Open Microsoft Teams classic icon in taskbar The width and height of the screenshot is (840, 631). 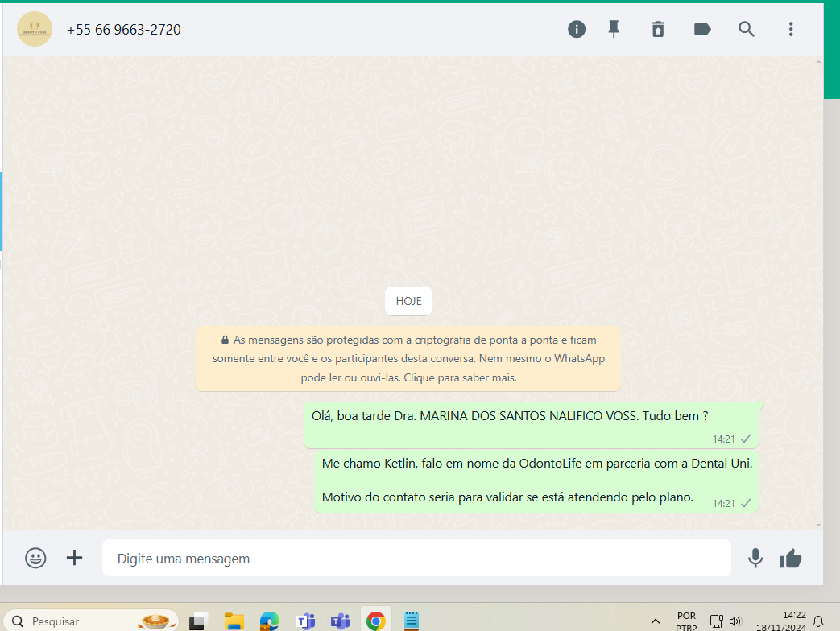coord(305,621)
